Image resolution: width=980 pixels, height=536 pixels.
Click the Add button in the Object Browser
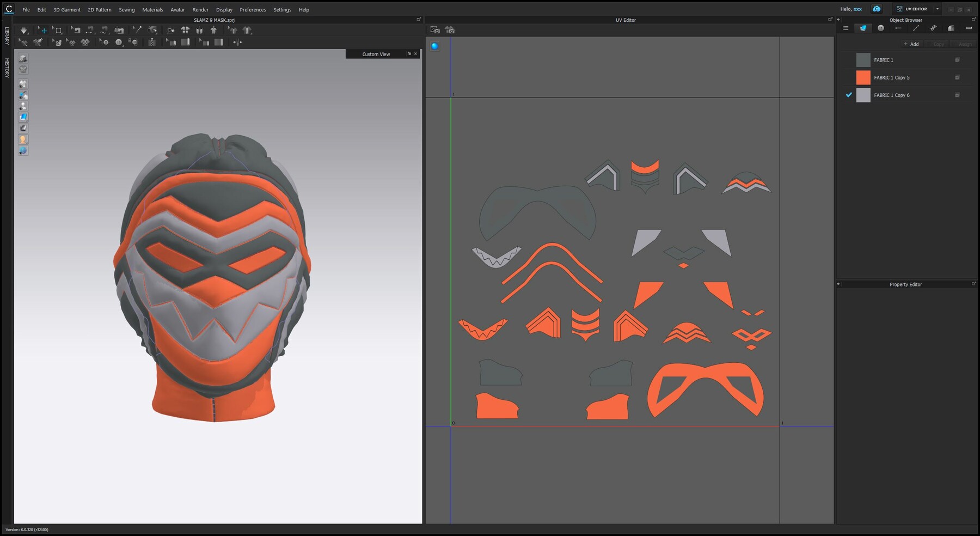coord(911,44)
